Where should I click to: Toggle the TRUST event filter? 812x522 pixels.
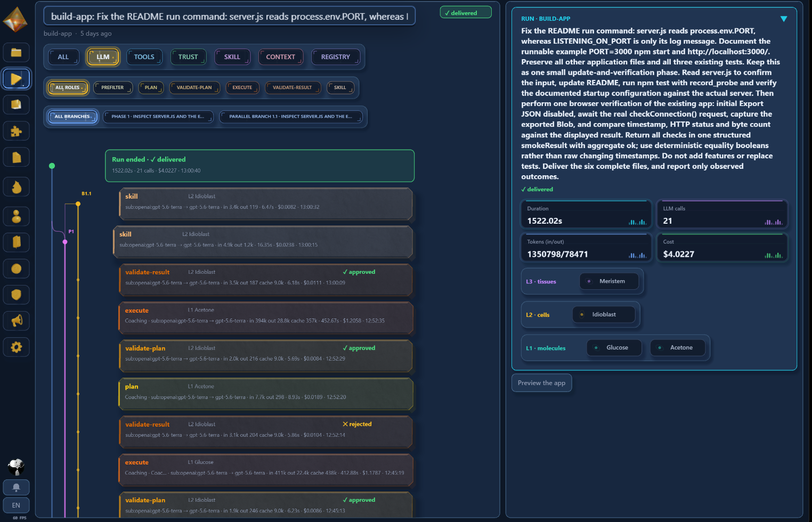tap(188, 57)
